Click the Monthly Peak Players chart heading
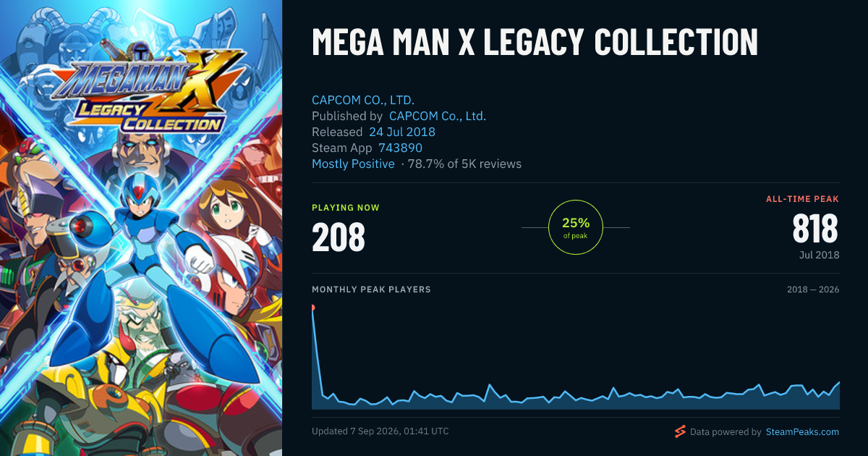This screenshot has width=868, height=456. (x=371, y=290)
